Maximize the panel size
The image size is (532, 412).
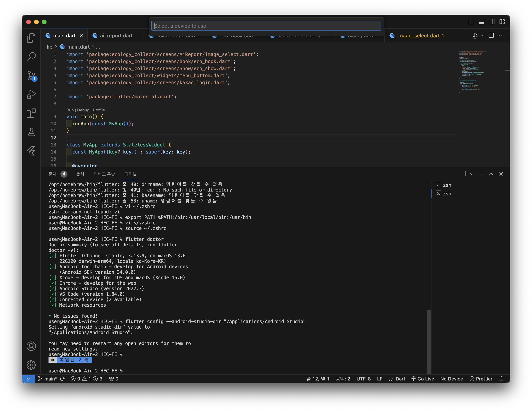(491, 174)
